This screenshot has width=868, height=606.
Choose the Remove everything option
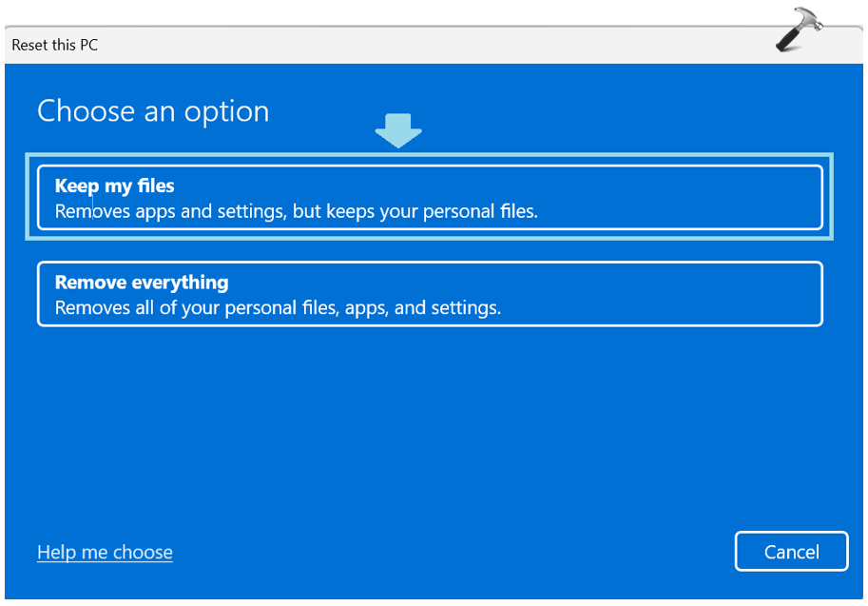pyautogui.click(x=429, y=294)
